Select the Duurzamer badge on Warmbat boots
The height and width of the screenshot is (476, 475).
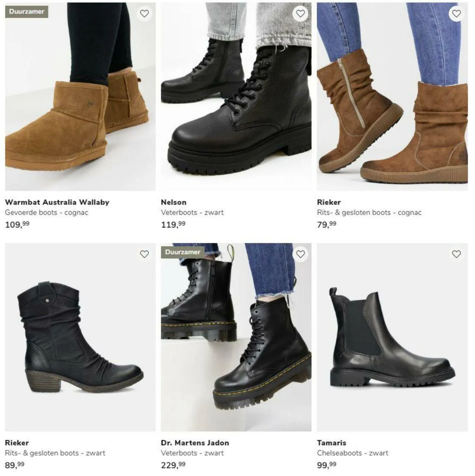click(x=27, y=11)
